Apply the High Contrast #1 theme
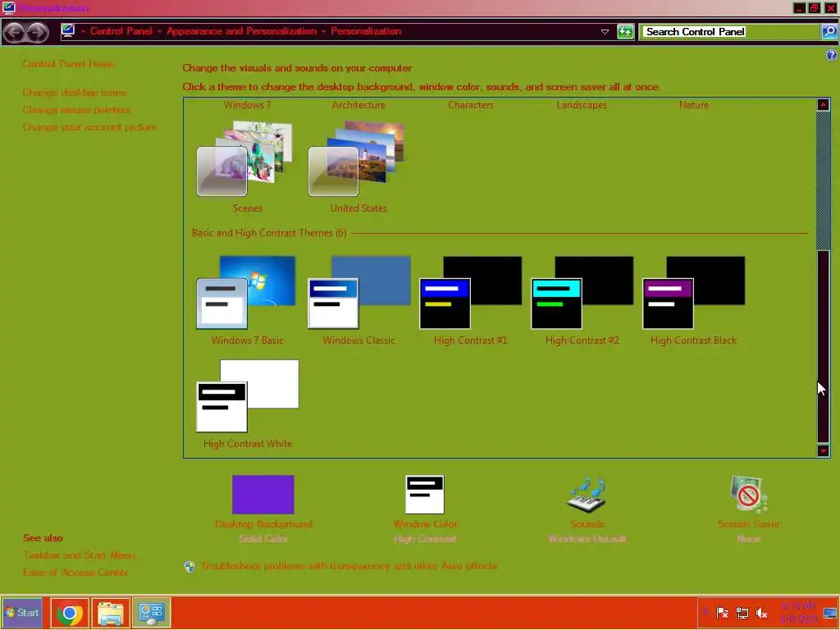Viewport: 840px width, 630px height. pyautogui.click(x=470, y=300)
